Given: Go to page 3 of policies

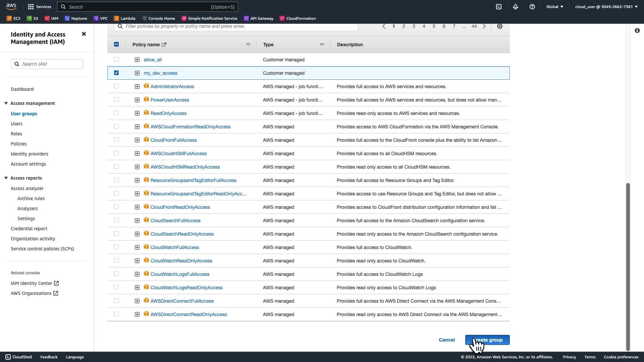Looking at the screenshot, I should point(414,26).
